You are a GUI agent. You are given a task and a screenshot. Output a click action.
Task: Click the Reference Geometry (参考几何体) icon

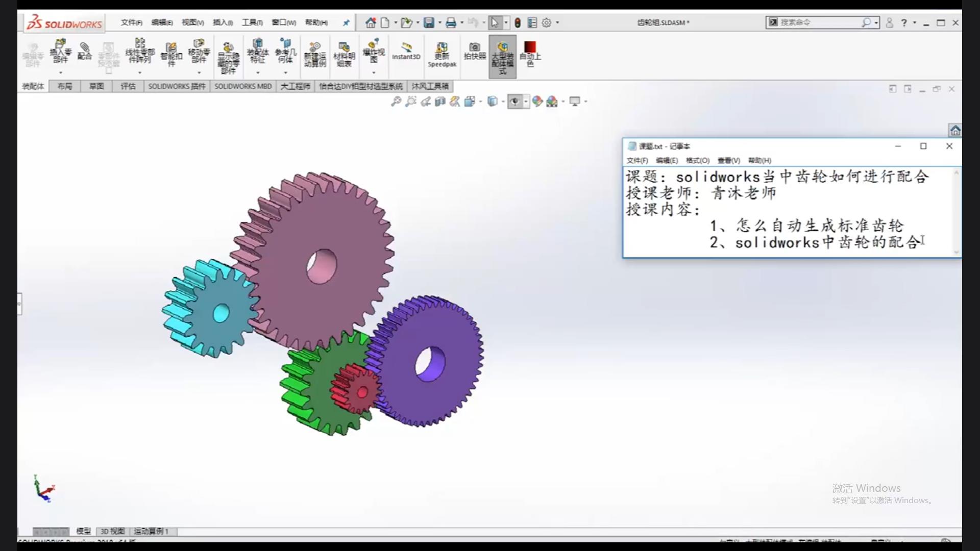[x=285, y=51]
